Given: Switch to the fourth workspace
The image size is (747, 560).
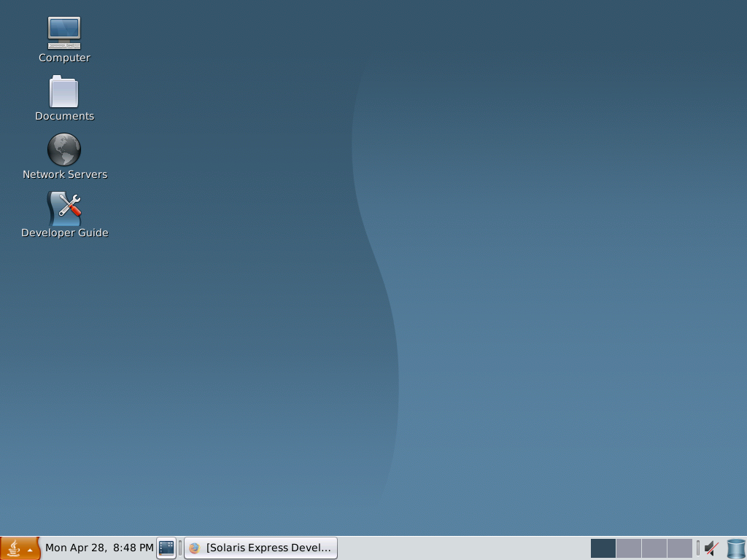Looking at the screenshot, I should [680, 548].
